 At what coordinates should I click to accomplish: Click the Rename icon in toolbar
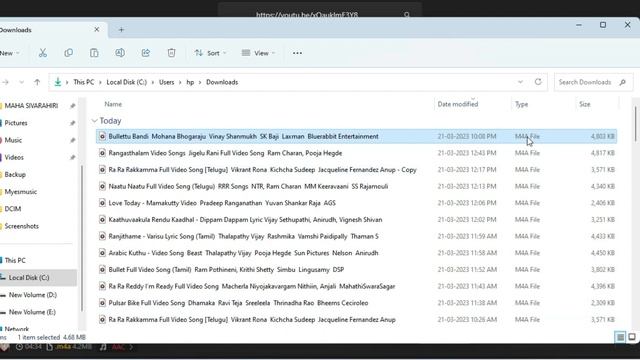(x=120, y=53)
